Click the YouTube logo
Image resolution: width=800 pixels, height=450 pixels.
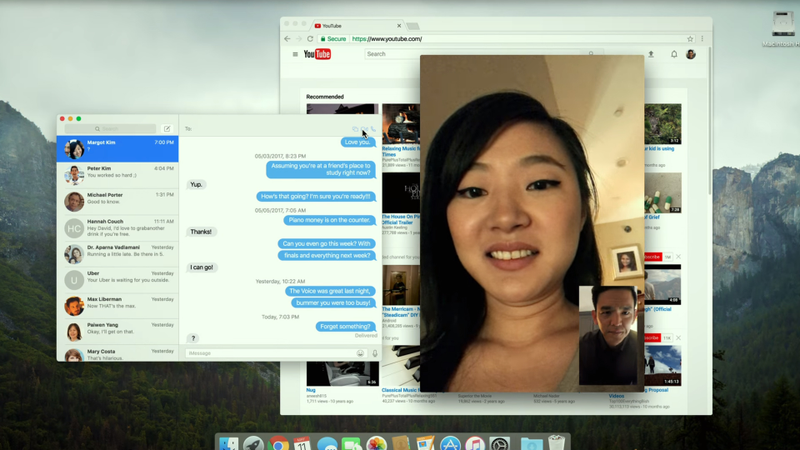click(317, 54)
